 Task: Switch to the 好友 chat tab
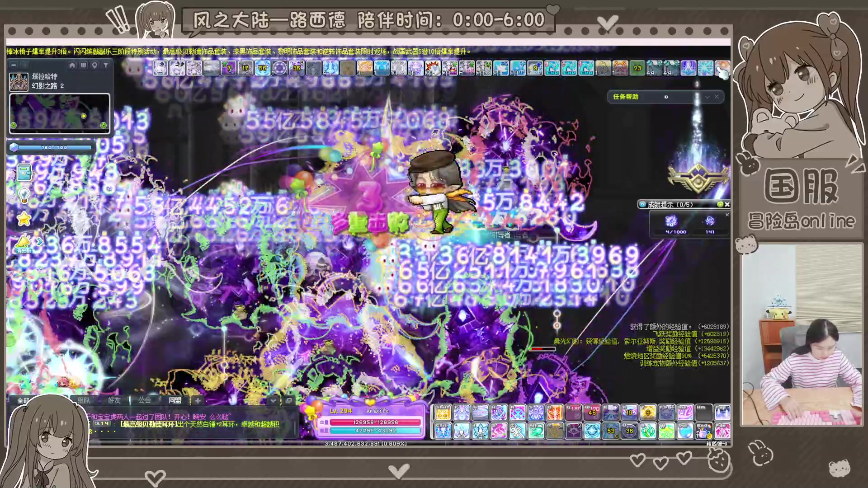pos(114,400)
